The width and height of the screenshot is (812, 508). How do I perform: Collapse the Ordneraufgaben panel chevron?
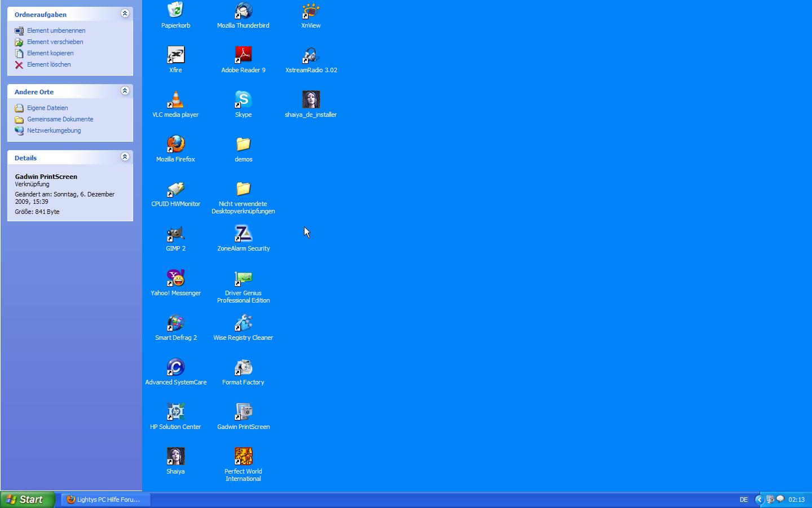pos(125,14)
